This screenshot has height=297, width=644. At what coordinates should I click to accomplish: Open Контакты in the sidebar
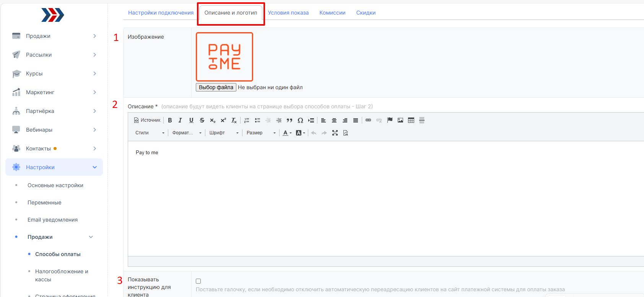coord(54,148)
